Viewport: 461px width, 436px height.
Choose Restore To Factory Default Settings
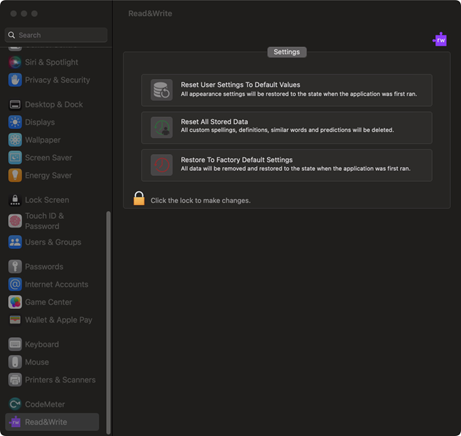(287, 165)
